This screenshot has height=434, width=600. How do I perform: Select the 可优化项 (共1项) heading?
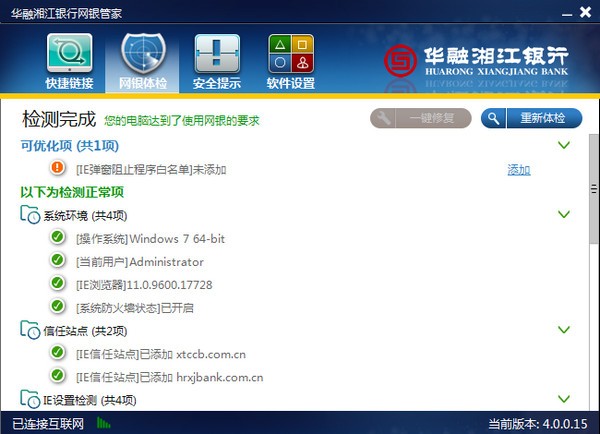pyautogui.click(x=70, y=146)
